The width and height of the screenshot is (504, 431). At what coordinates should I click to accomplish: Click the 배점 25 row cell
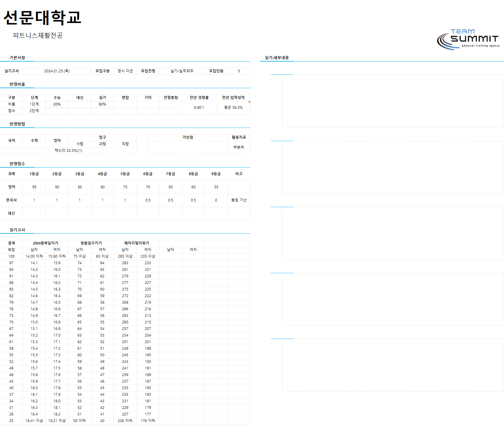pyautogui.click(x=11, y=421)
